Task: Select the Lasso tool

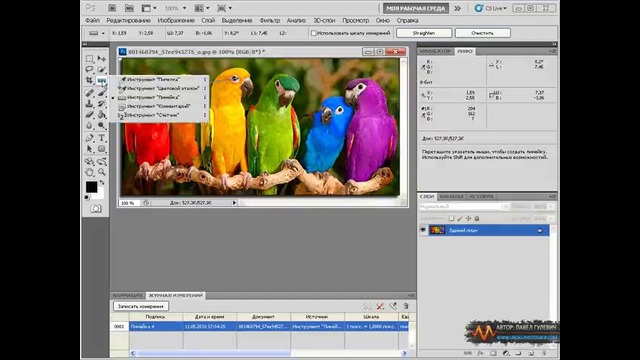Action: click(x=89, y=69)
